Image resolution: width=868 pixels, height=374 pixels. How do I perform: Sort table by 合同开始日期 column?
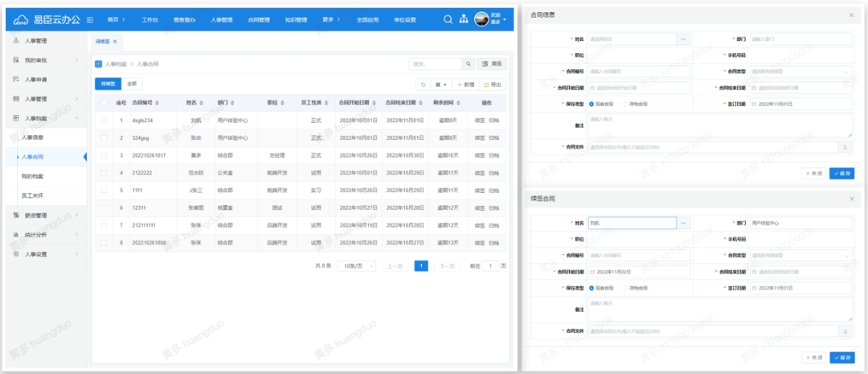[x=375, y=103]
